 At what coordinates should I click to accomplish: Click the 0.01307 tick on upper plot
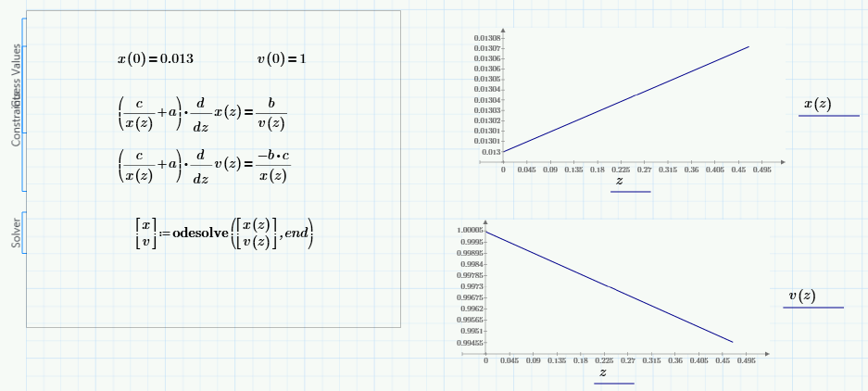(x=487, y=48)
